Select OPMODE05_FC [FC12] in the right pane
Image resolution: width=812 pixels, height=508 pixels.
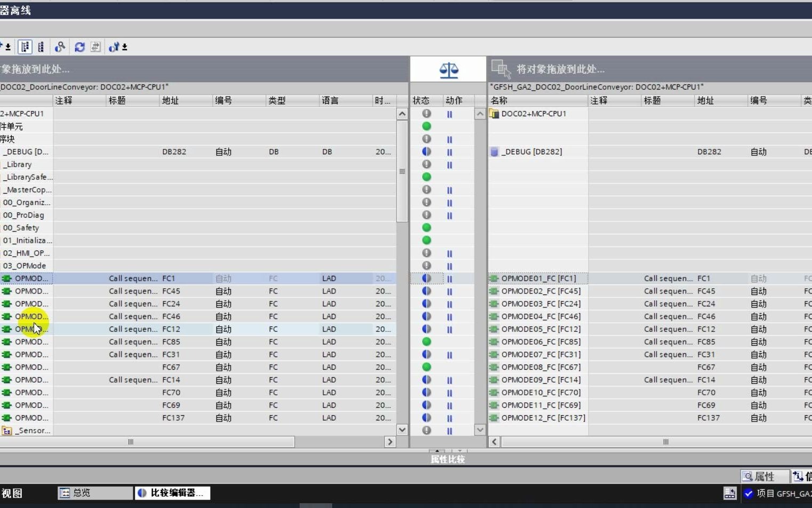click(541, 329)
